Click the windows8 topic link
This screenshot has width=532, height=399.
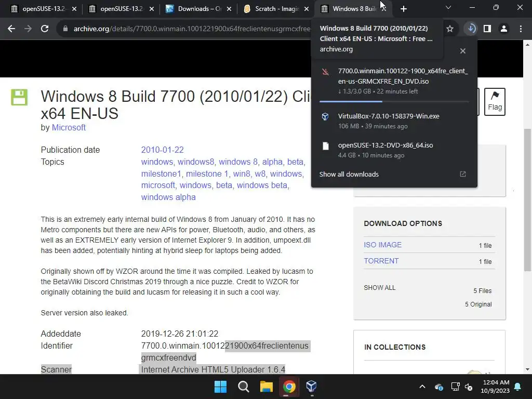pos(196,162)
